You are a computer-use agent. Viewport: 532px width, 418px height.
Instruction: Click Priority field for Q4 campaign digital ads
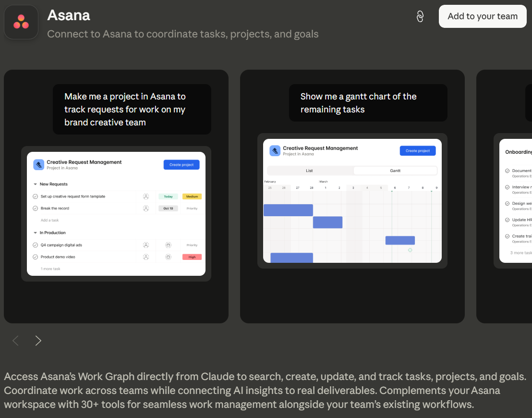pyautogui.click(x=192, y=245)
